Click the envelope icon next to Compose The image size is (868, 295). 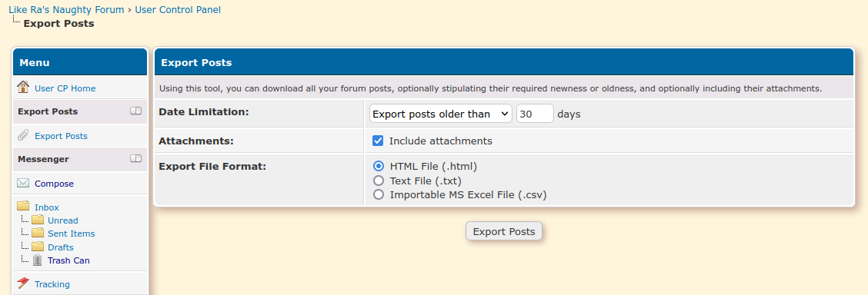click(22, 183)
